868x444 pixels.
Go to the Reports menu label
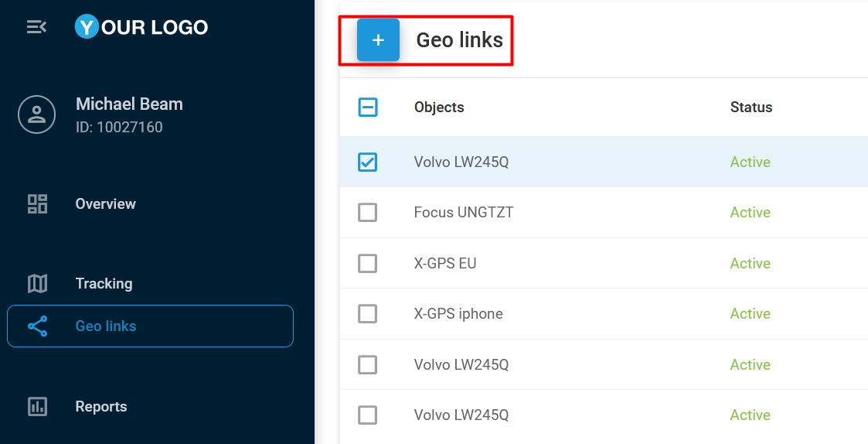(x=101, y=407)
